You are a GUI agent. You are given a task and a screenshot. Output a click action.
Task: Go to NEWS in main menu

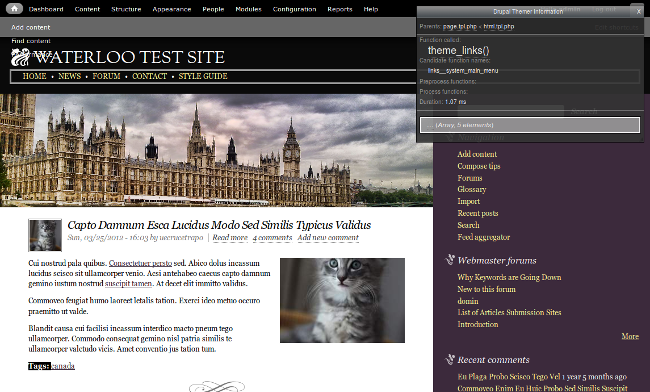[x=70, y=76]
